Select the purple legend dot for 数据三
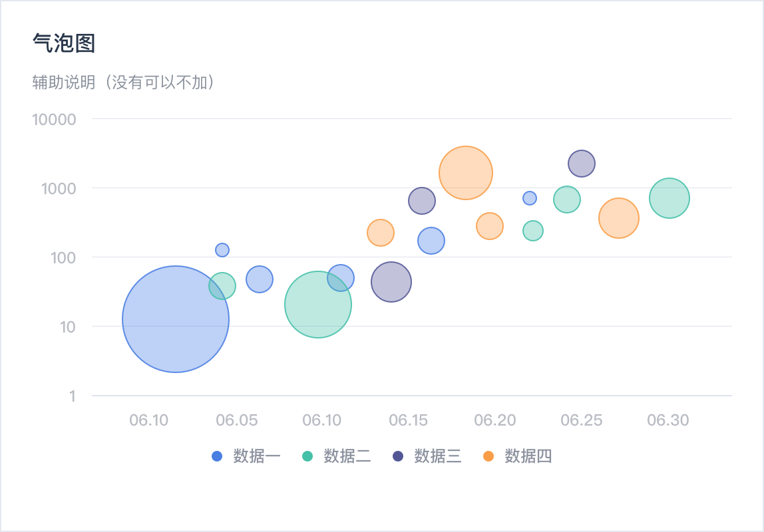 coord(398,456)
